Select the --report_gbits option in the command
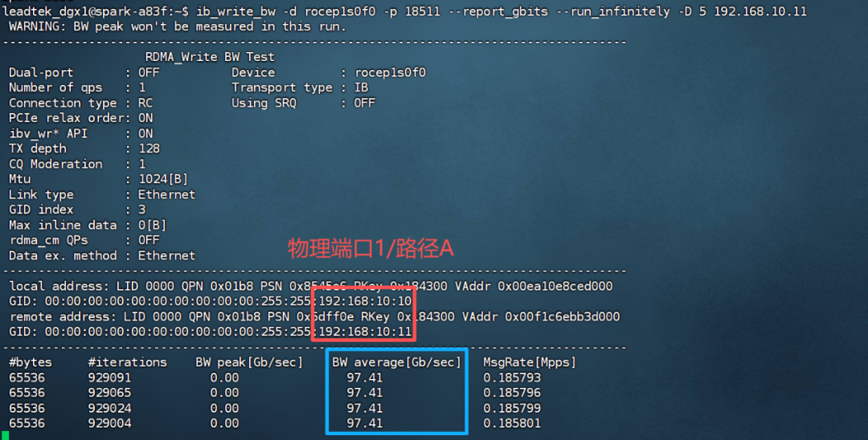 (x=498, y=11)
